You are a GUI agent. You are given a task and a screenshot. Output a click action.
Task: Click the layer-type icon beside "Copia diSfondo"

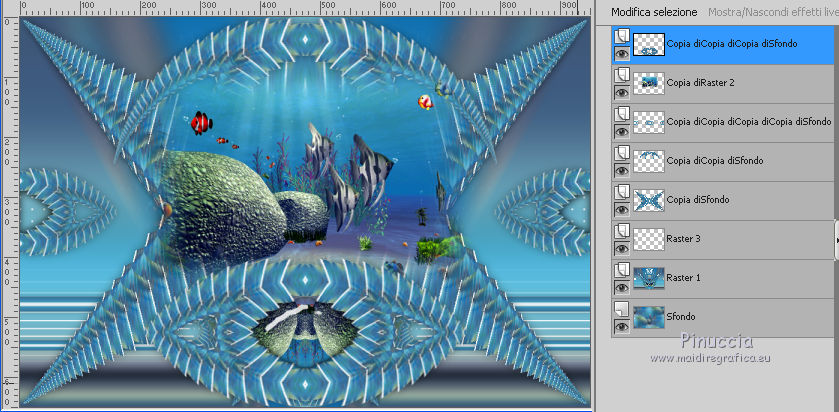pyautogui.click(x=622, y=193)
